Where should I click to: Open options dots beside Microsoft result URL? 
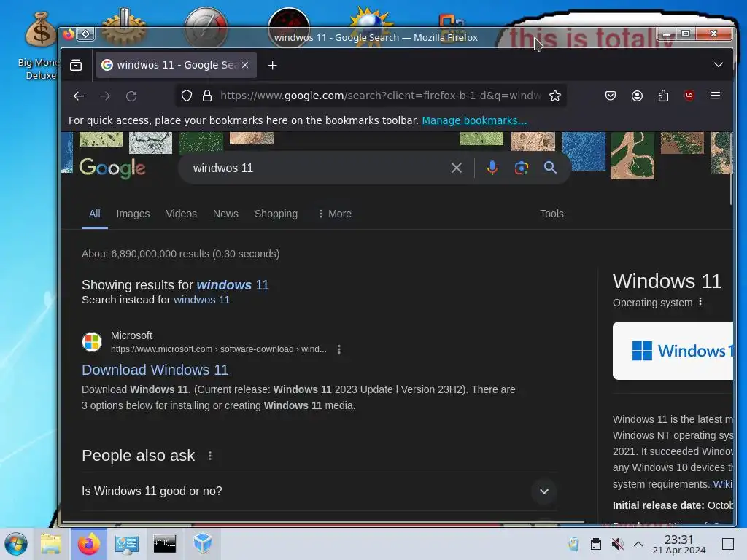click(339, 349)
